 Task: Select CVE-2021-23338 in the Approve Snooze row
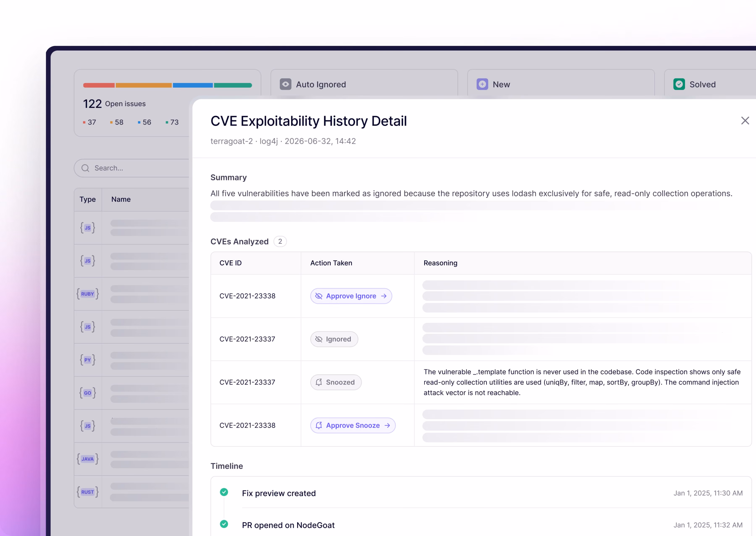pos(247,425)
